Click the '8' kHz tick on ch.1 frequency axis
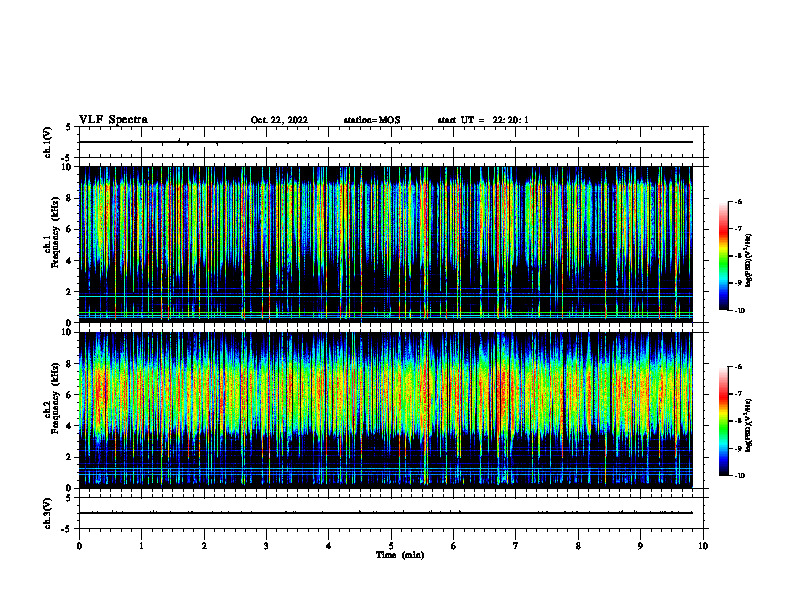 click(x=70, y=198)
